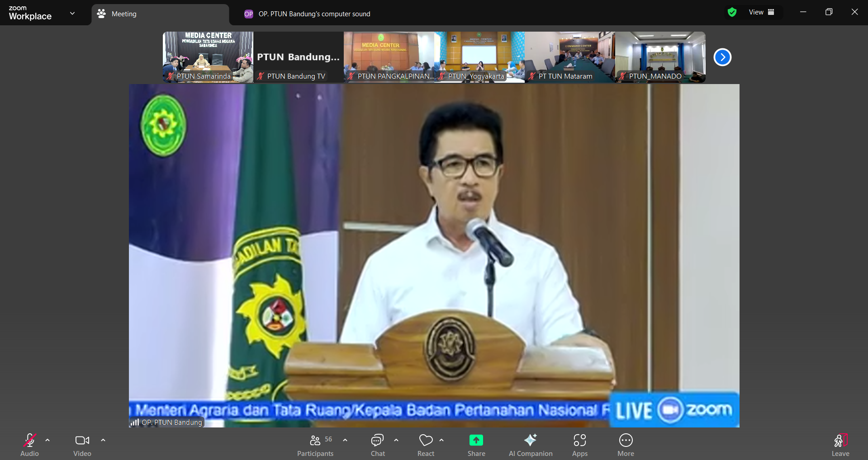This screenshot has width=868, height=460.
Task: Show next page of participant thumbnails
Action: (x=722, y=57)
